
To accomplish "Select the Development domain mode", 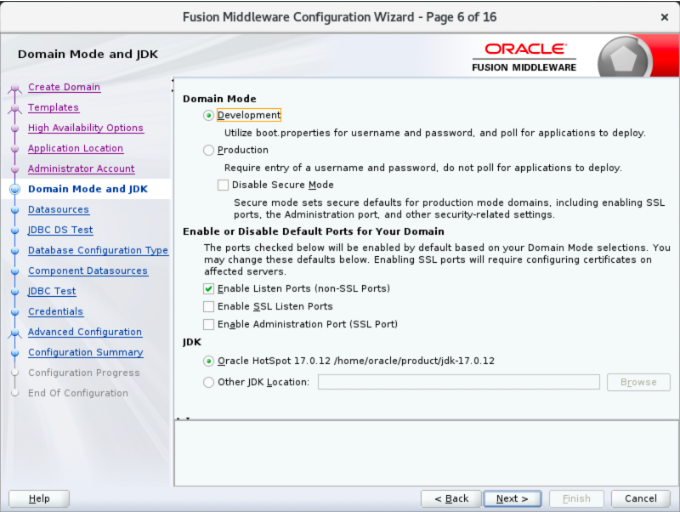I will [x=209, y=115].
